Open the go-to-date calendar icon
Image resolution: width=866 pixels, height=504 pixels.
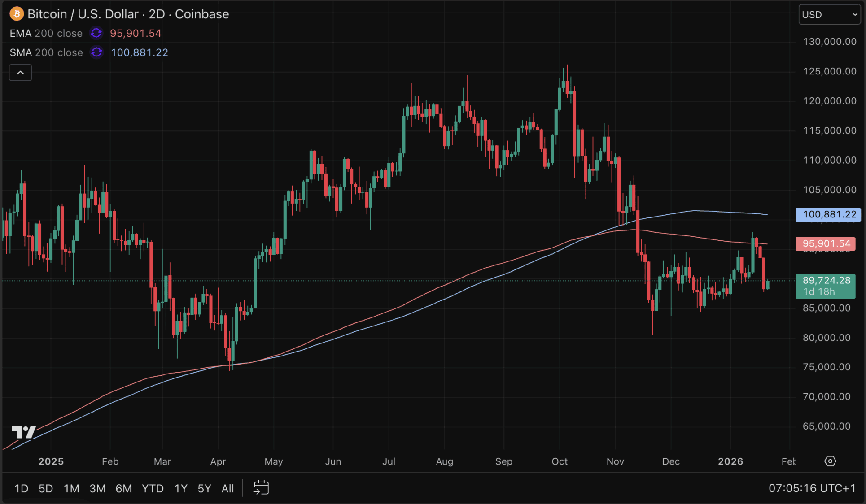261,488
